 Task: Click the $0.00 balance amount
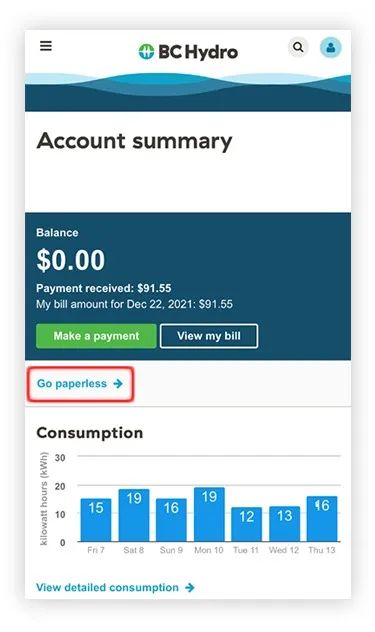[x=71, y=260]
